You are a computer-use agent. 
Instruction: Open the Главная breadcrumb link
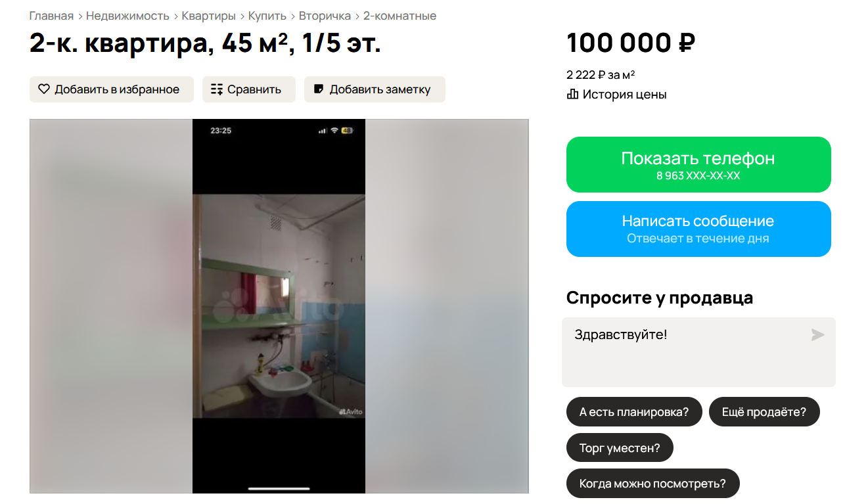click(51, 16)
